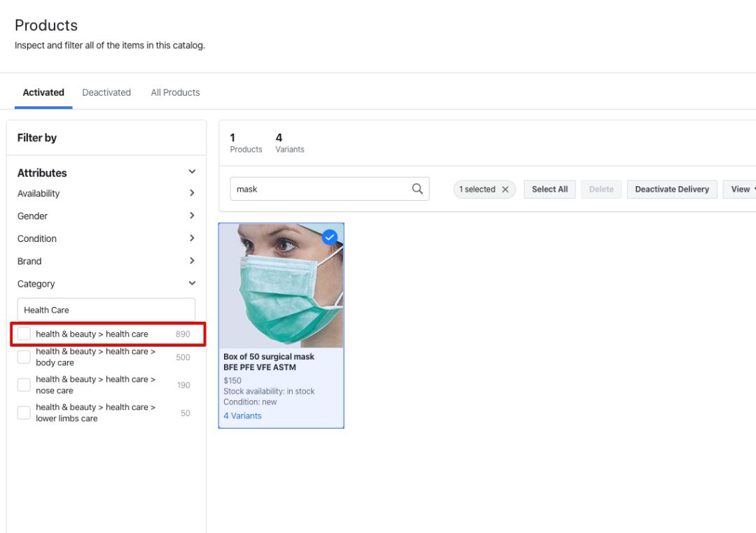This screenshot has width=756, height=533.
Task: Expand the Condition filter
Action: (x=192, y=238)
